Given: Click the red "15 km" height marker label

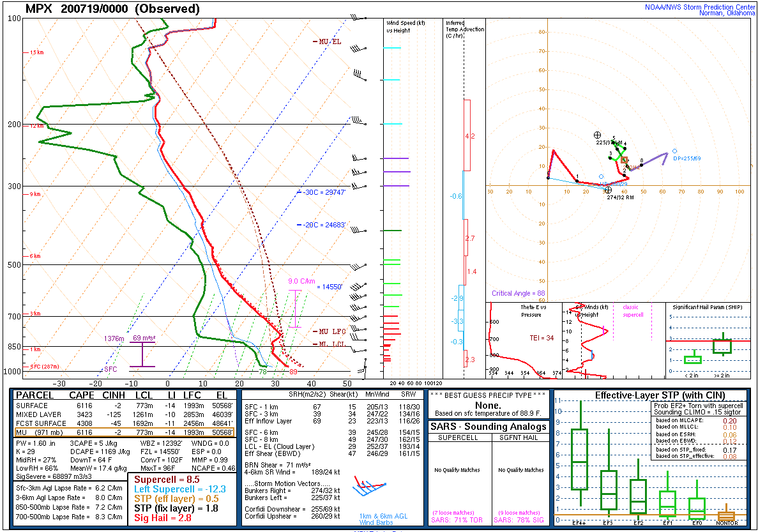Looking at the screenshot, I should [x=37, y=52].
